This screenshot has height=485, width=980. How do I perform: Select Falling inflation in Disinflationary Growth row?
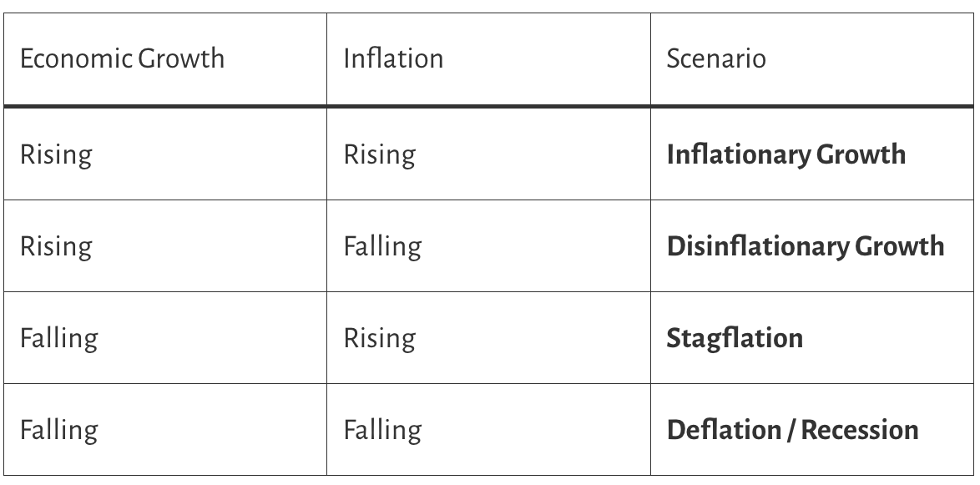point(382,246)
